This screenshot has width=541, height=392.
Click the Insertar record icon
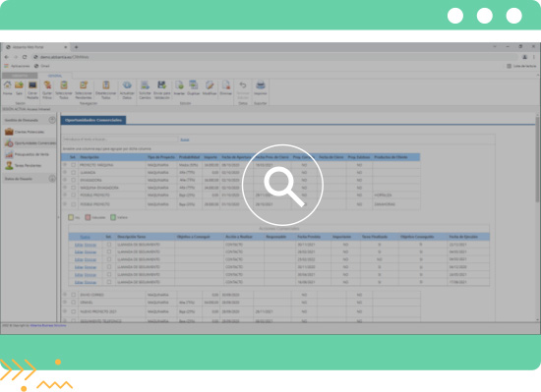tap(179, 85)
